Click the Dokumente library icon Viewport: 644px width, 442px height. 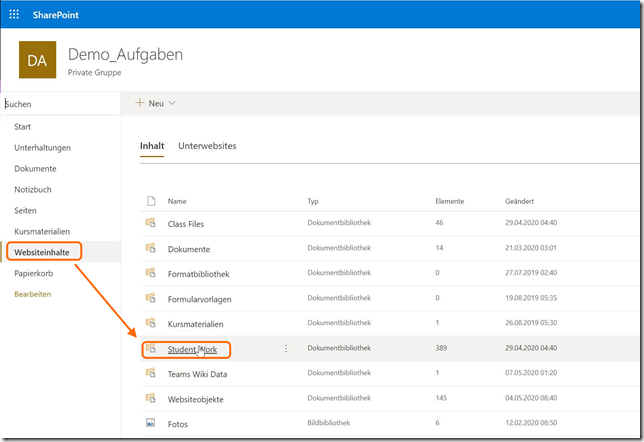(151, 249)
